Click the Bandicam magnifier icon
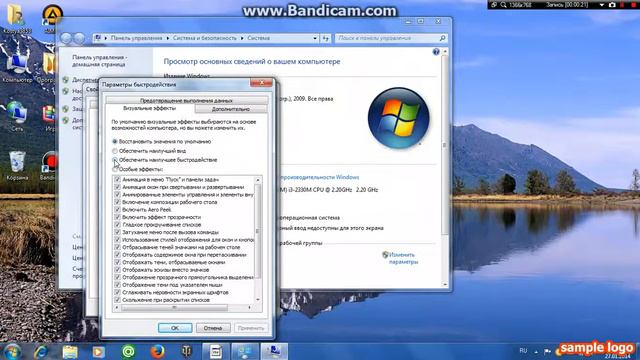Viewport: 640px width, 360px height. (x=503, y=5)
